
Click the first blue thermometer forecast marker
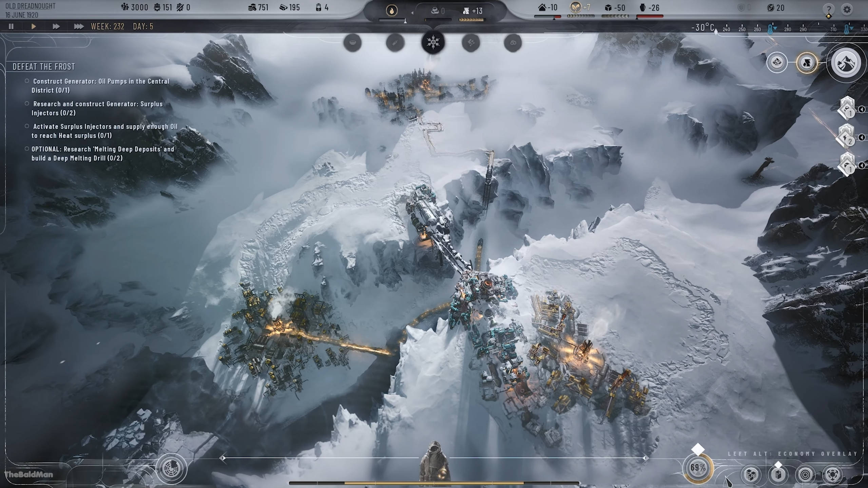pos(771,29)
